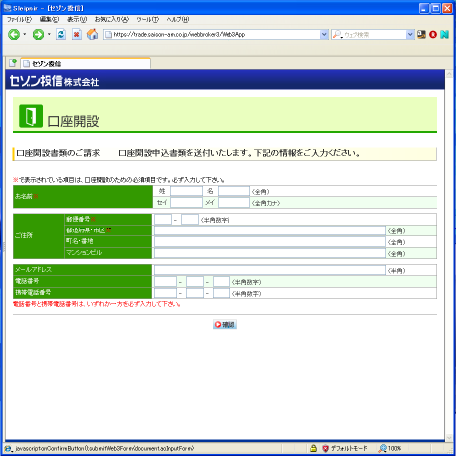Click the デフォルトモード status text
The image size is (456, 456).
[349, 448]
